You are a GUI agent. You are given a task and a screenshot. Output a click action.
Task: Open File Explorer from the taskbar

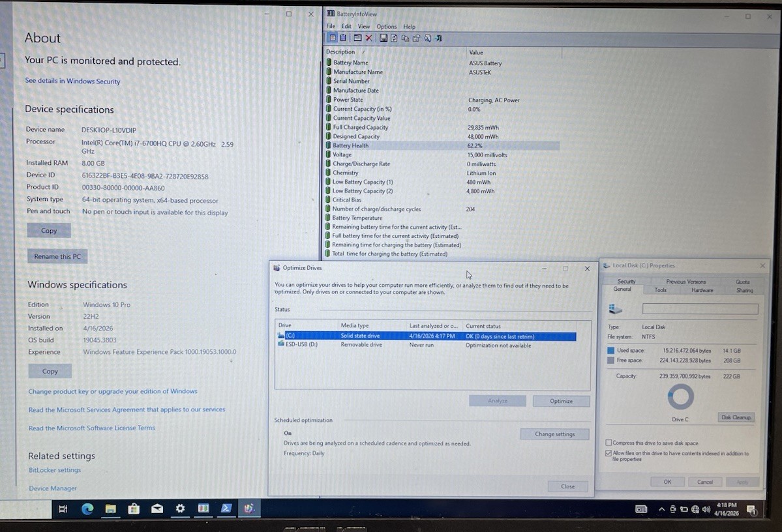click(x=110, y=509)
